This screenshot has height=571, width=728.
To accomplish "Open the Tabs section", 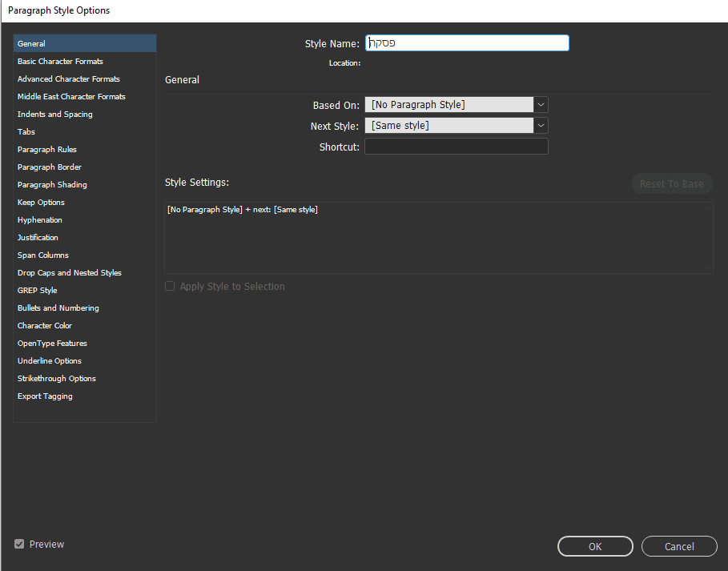I will pos(85,132).
